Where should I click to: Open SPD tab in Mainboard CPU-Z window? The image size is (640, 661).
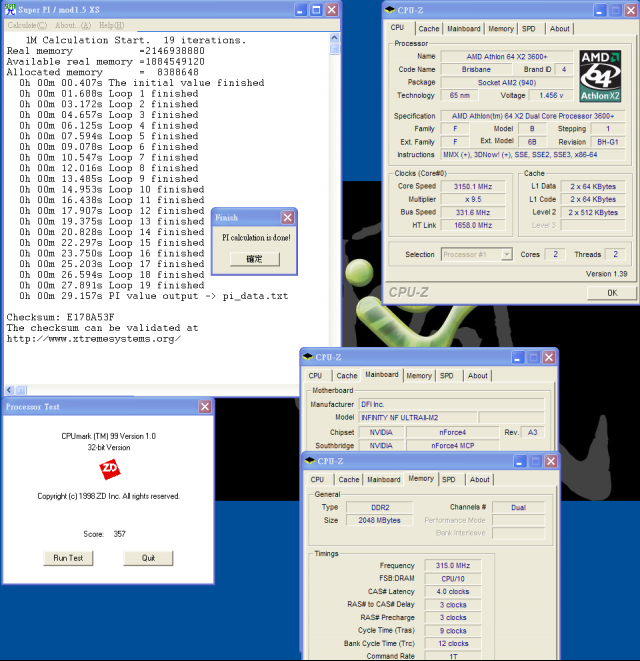click(x=446, y=376)
